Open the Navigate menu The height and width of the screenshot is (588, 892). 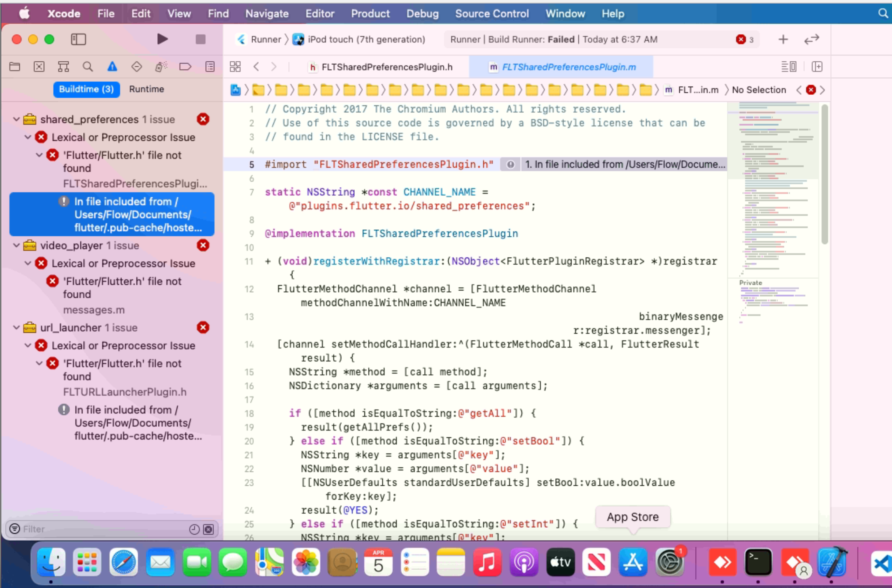point(267,13)
